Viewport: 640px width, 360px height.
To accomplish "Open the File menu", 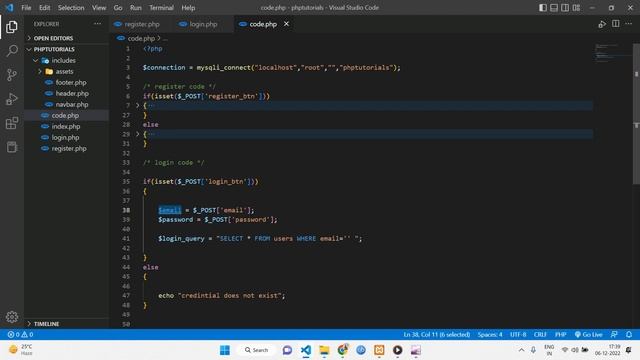I will click(x=26, y=7).
